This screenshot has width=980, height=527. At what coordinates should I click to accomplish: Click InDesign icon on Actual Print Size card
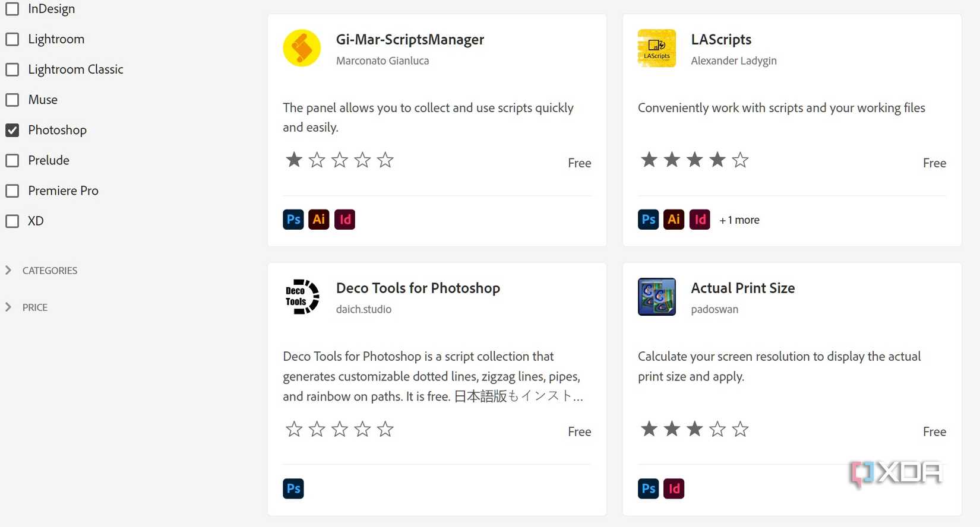click(x=674, y=488)
